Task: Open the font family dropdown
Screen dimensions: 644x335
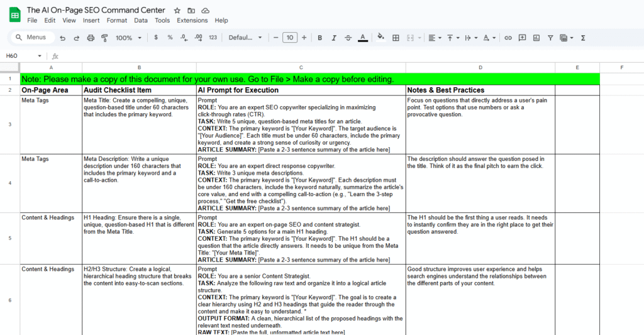Action: pyautogui.click(x=245, y=38)
